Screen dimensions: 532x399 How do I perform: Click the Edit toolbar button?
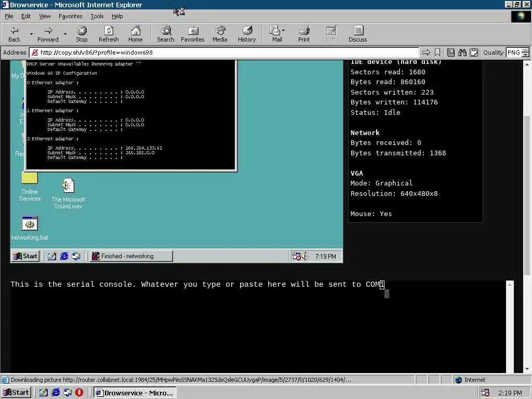(331, 34)
